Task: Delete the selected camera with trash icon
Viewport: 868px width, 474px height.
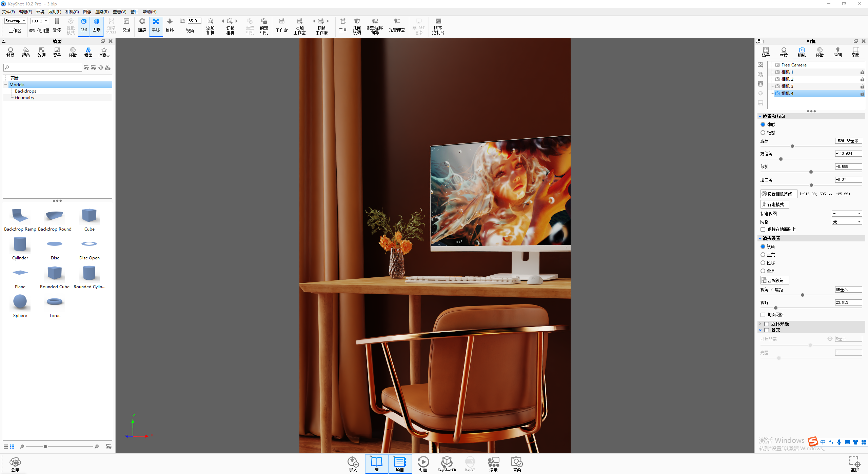Action: pyautogui.click(x=761, y=84)
